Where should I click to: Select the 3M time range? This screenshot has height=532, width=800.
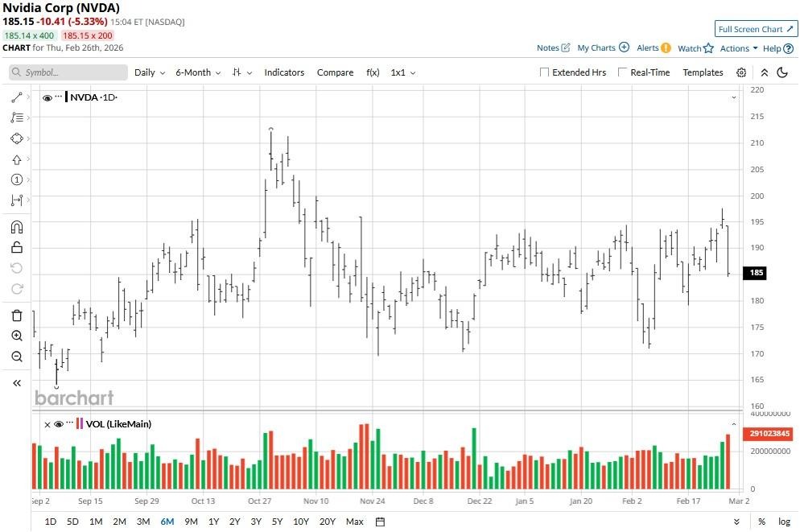pos(143,522)
